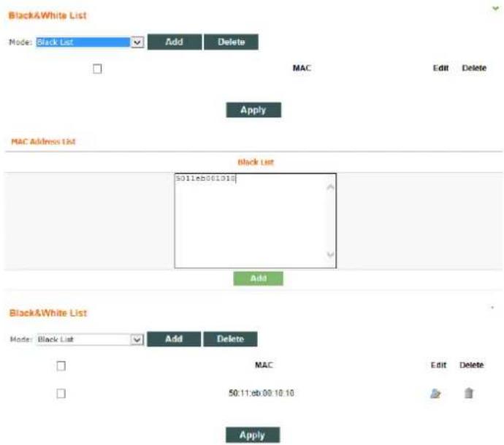Click the text area scroll down arrow

coord(330,255)
